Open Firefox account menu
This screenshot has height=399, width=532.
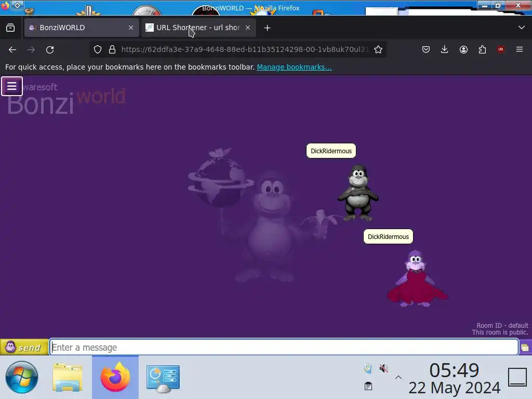(x=463, y=49)
